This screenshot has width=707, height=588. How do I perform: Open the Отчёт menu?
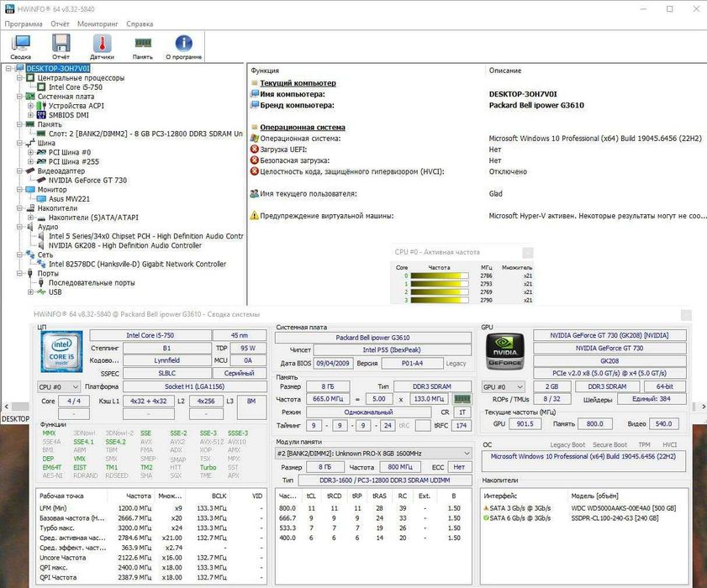(x=60, y=24)
